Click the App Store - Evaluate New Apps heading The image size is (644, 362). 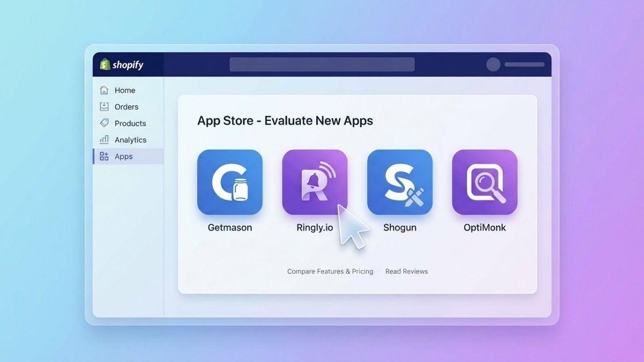pyautogui.click(x=285, y=121)
